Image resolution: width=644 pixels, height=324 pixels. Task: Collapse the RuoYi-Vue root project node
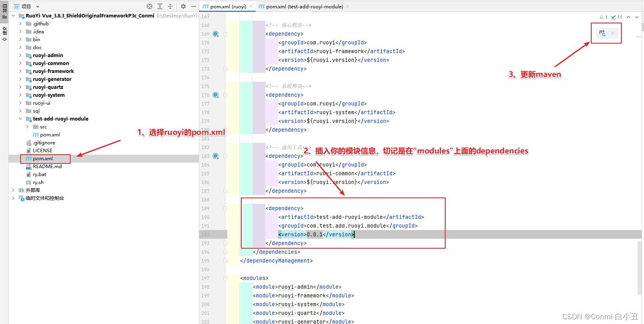point(13,16)
